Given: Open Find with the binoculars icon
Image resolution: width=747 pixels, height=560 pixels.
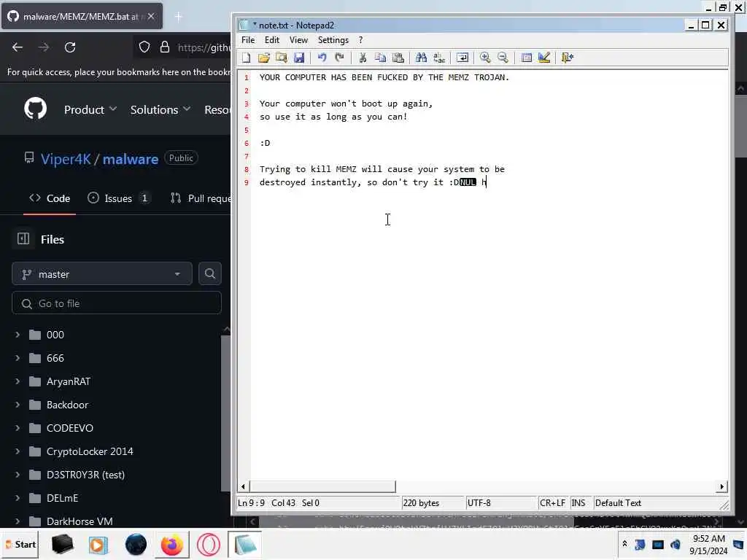Looking at the screenshot, I should (421, 58).
